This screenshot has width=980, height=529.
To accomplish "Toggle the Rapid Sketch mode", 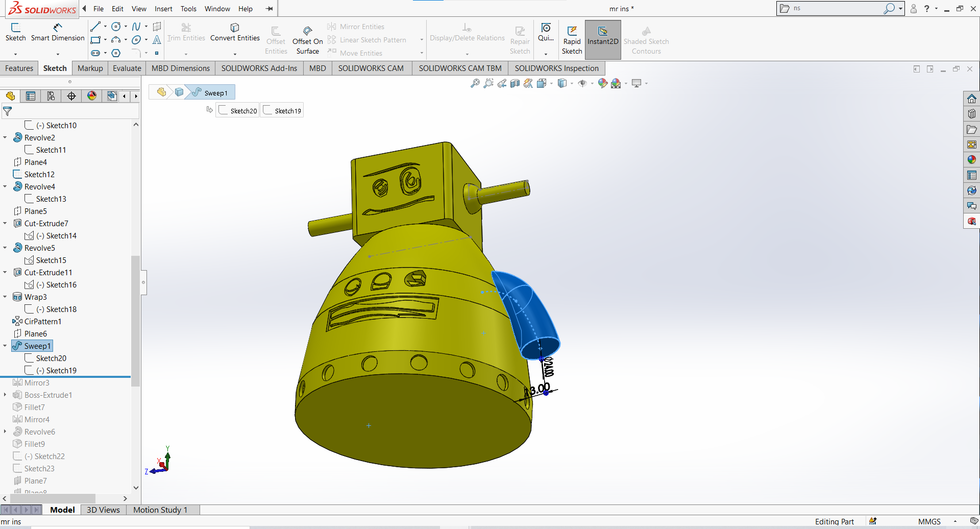I will point(572,40).
